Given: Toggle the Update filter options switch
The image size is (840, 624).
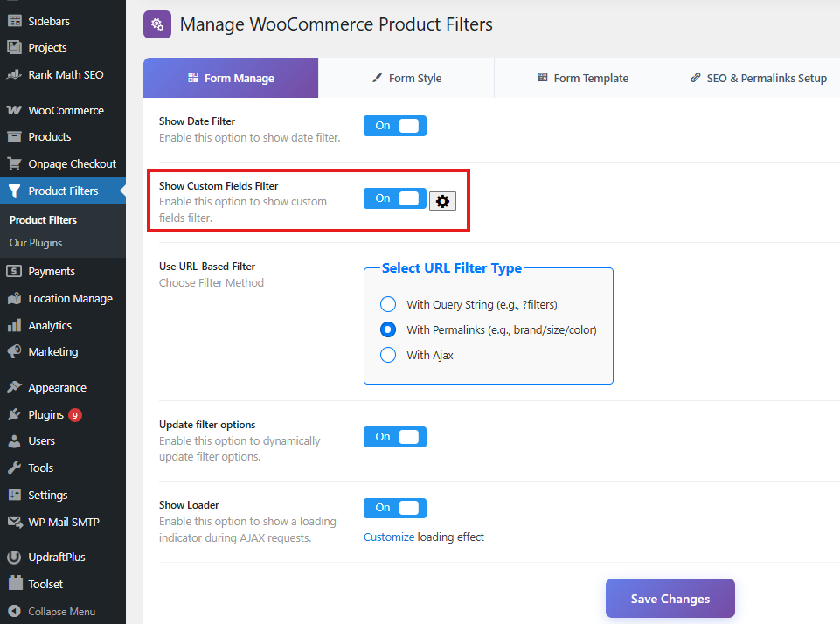Looking at the screenshot, I should pos(395,437).
